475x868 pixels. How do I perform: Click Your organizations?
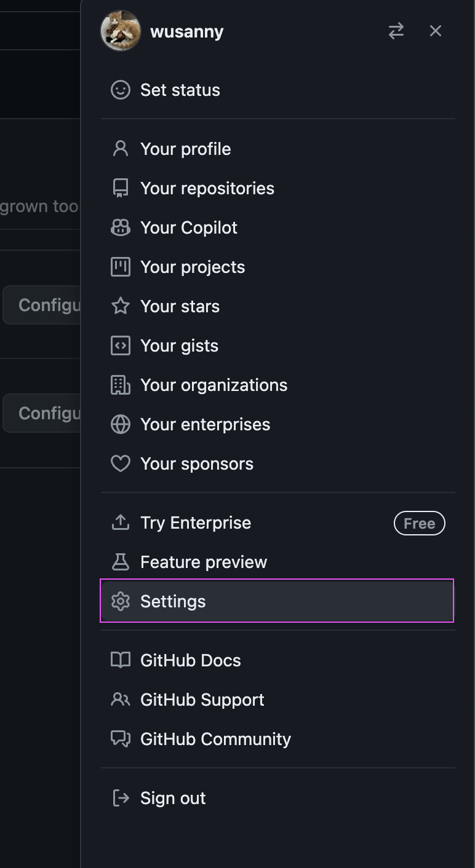pos(214,385)
